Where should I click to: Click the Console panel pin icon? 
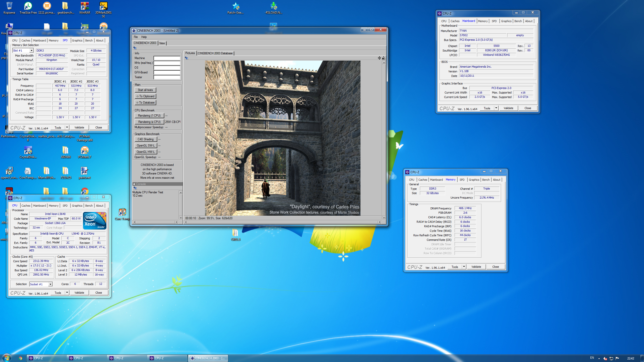[135, 188]
